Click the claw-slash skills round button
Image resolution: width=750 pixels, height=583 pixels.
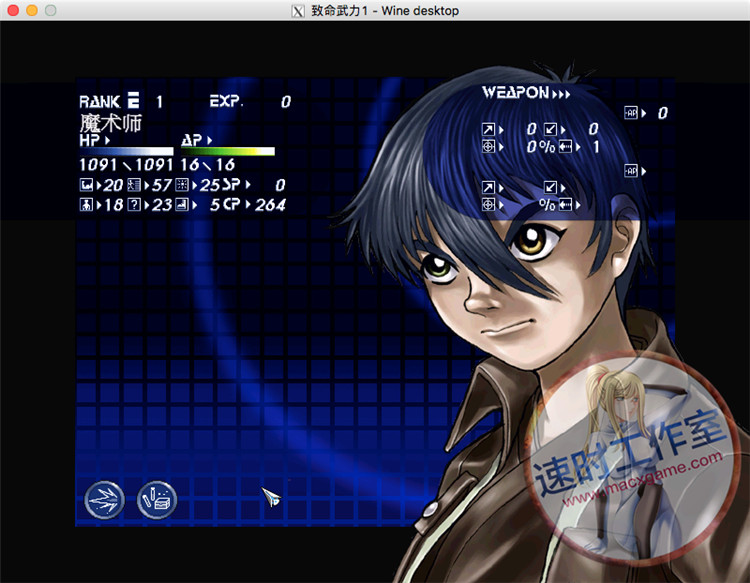pyautogui.click(x=104, y=500)
